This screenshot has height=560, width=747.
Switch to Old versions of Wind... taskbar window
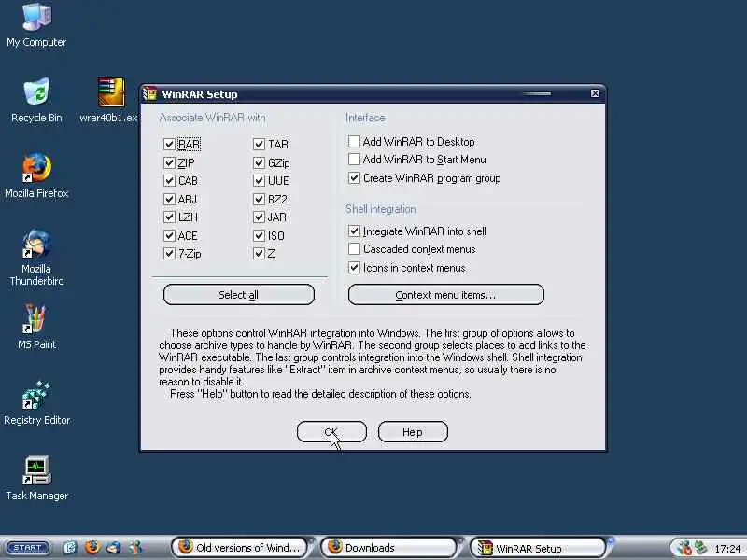(240, 548)
